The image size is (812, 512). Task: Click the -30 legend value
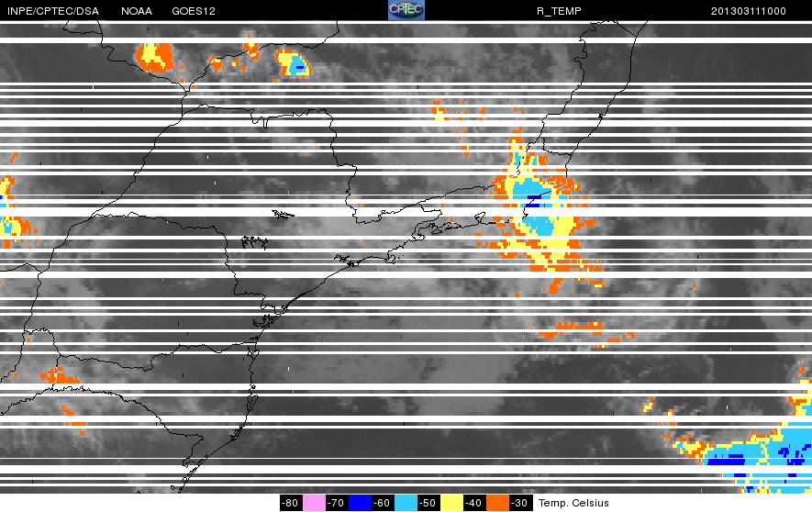[x=520, y=503]
